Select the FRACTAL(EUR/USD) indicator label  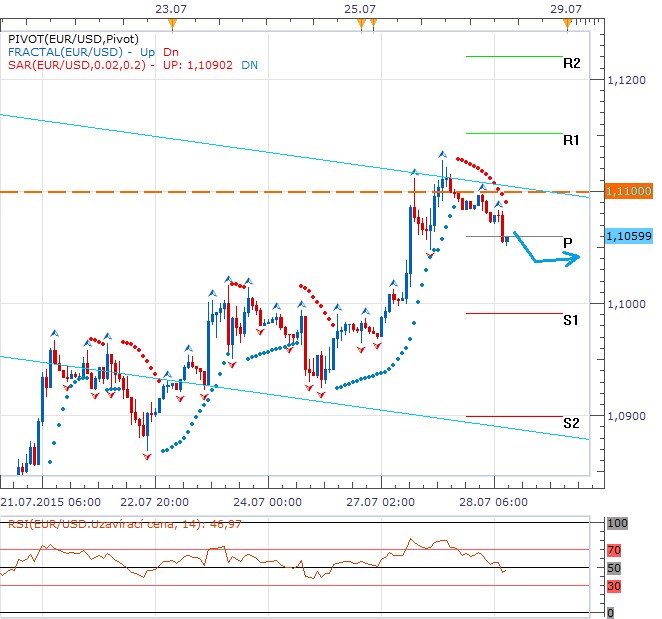[65, 52]
